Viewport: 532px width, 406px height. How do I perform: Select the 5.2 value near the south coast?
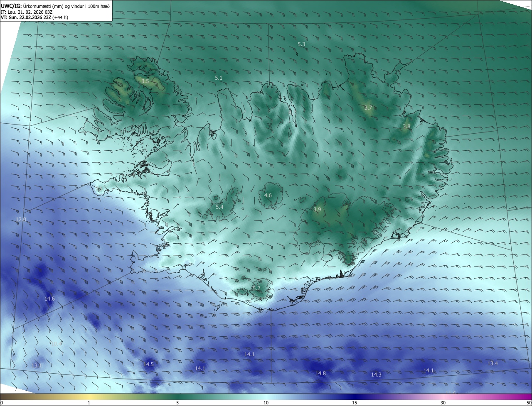(256, 288)
